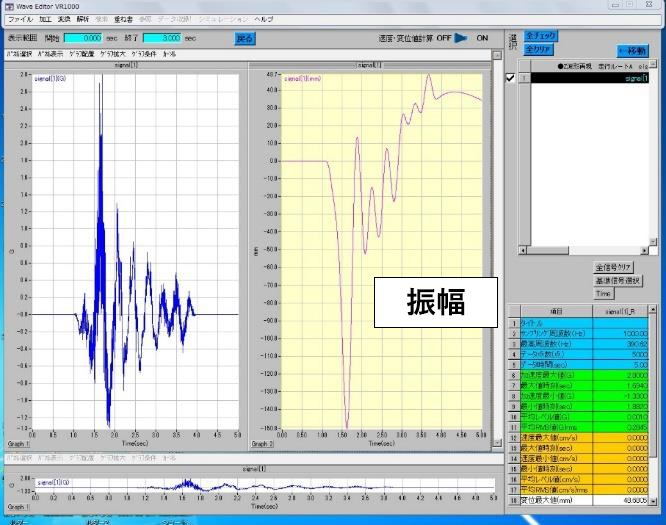Click the display range end time field

(x=162, y=38)
